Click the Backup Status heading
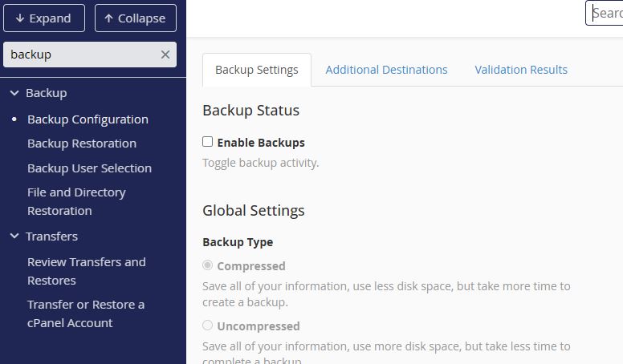Viewport: 623px width, 364px height. click(250, 111)
